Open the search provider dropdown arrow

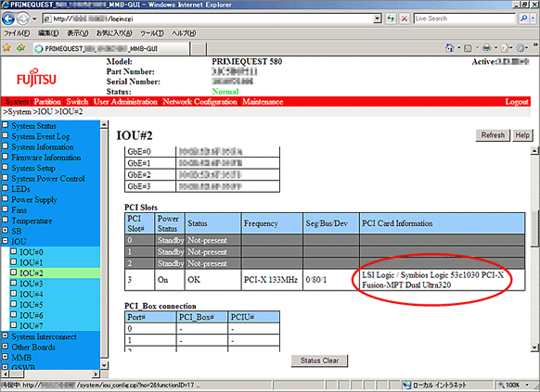tap(534, 19)
